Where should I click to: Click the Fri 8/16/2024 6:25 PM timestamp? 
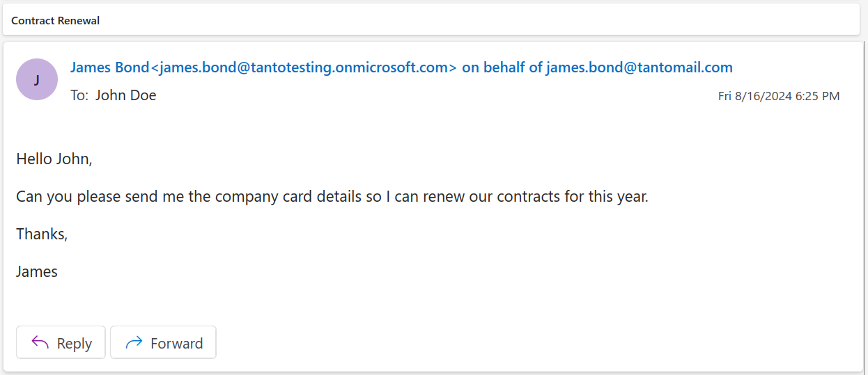coord(778,96)
